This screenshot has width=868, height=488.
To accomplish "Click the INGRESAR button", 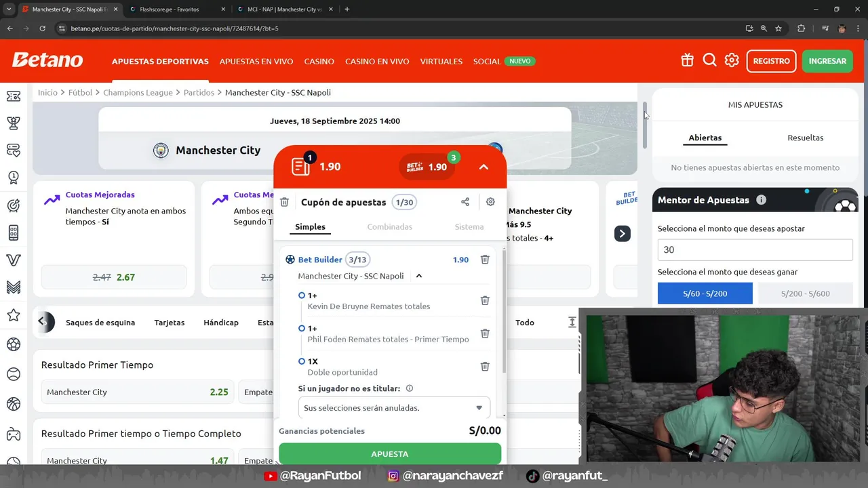I will point(827,61).
